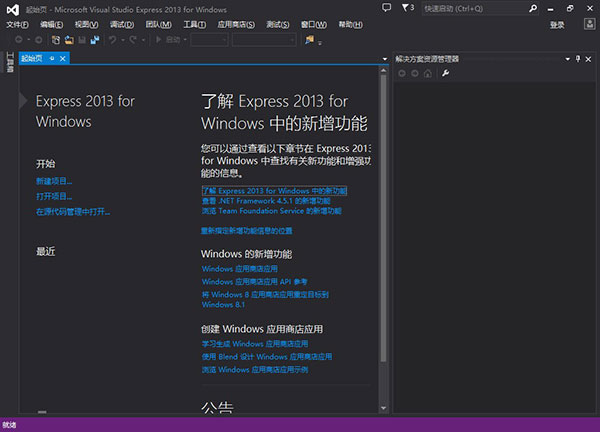Open the 应用商店(S) menu

pos(236,24)
